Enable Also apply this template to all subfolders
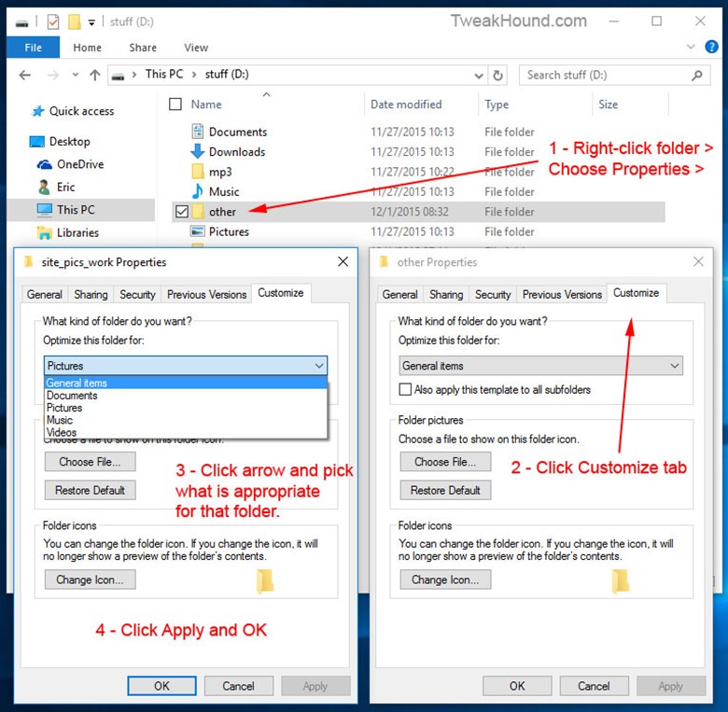728x712 pixels. pos(405,389)
